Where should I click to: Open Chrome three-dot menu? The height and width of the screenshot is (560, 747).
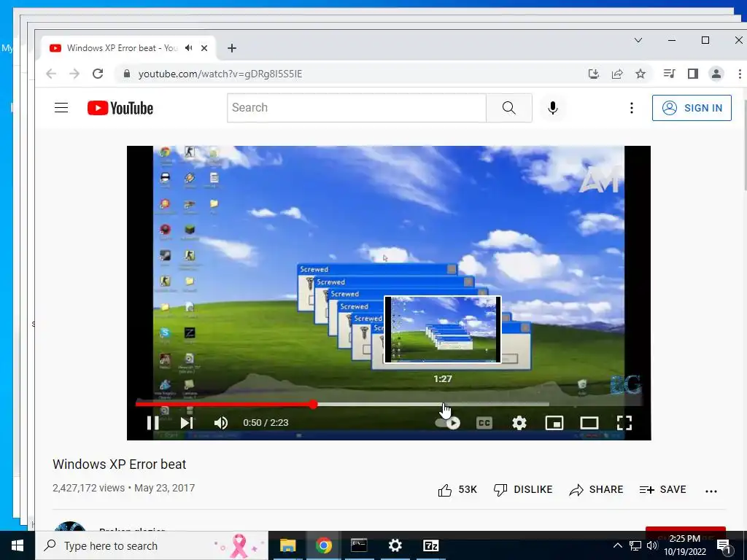pos(740,74)
